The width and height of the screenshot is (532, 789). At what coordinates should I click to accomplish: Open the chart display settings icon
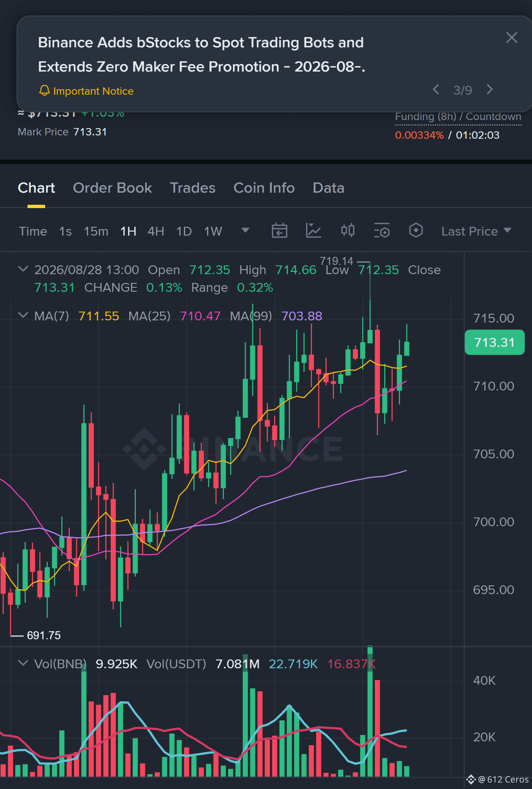[x=382, y=231]
